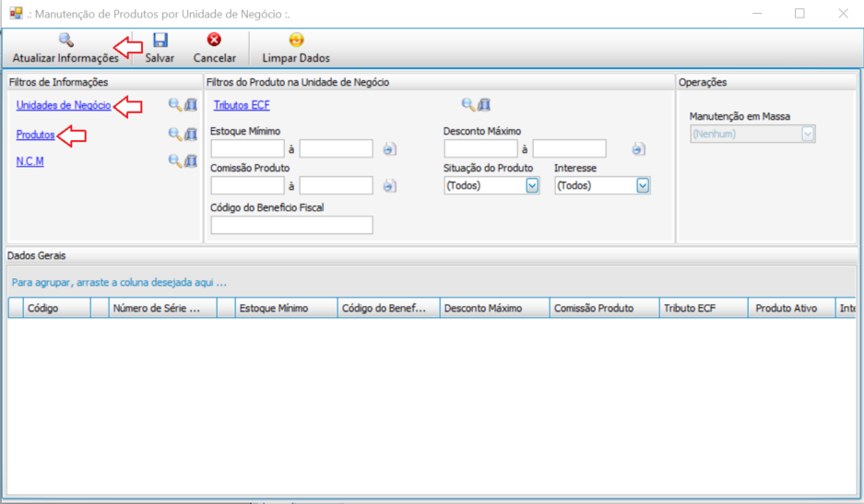
Task: Sort by Código do Benef... column header
Action: point(388,309)
